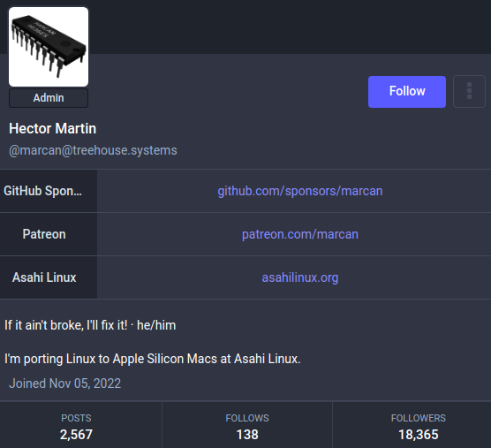This screenshot has height=448, width=491.
Task: Open the three-dot profile menu
Action: click(x=469, y=92)
